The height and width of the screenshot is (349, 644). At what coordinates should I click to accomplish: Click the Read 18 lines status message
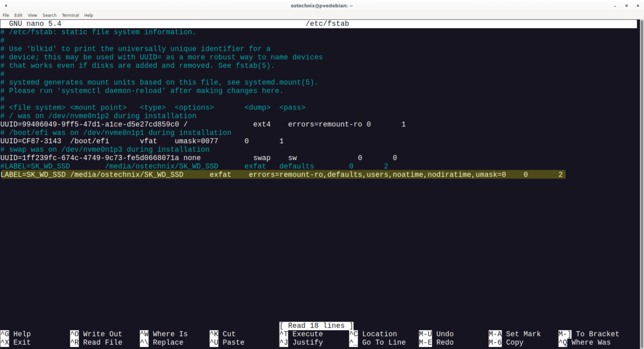click(316, 325)
